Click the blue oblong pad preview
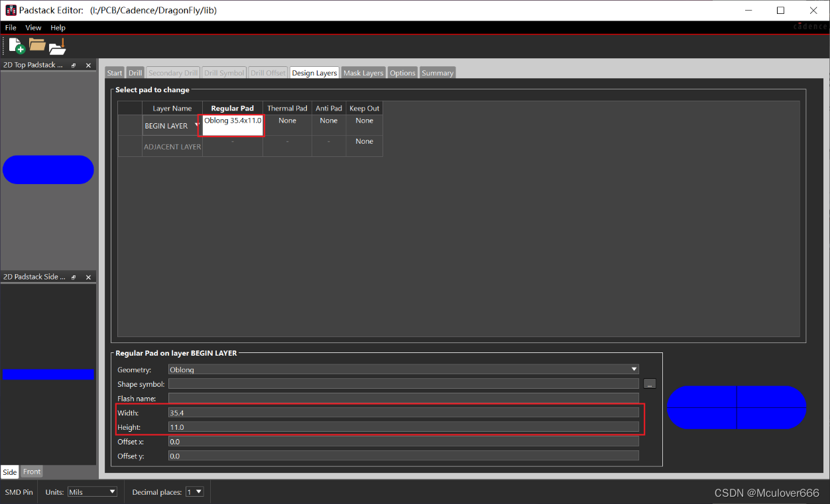830x504 pixels. click(736, 407)
